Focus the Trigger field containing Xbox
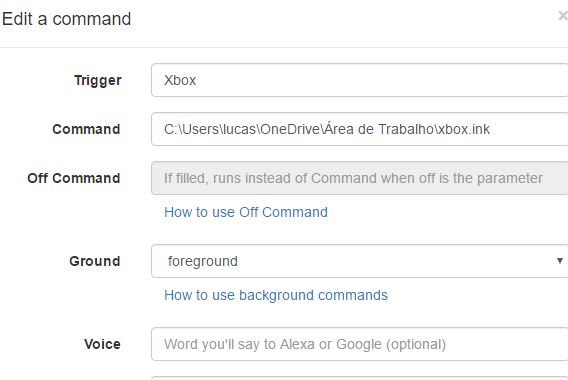This screenshot has height=380, width=568. click(359, 80)
